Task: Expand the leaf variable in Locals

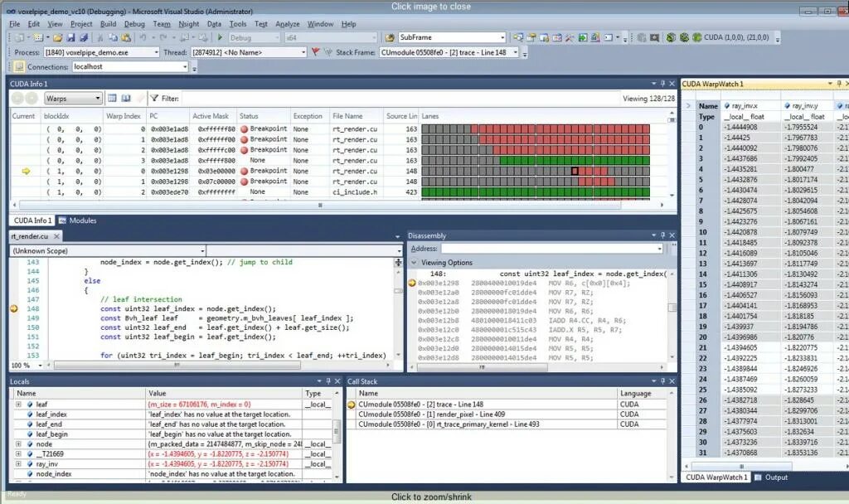Action: tap(18, 405)
